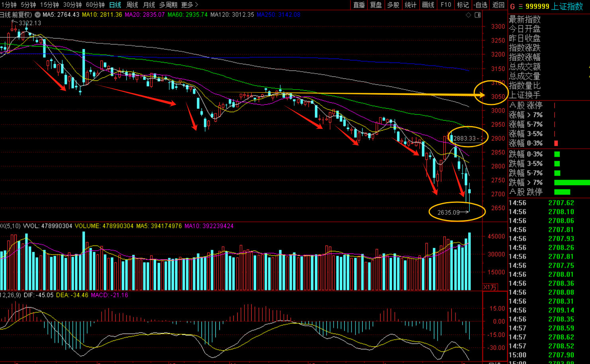Image resolution: width=590 pixels, height=364 pixels.
Task: Click the 999999 stock code
Action: point(537,6)
